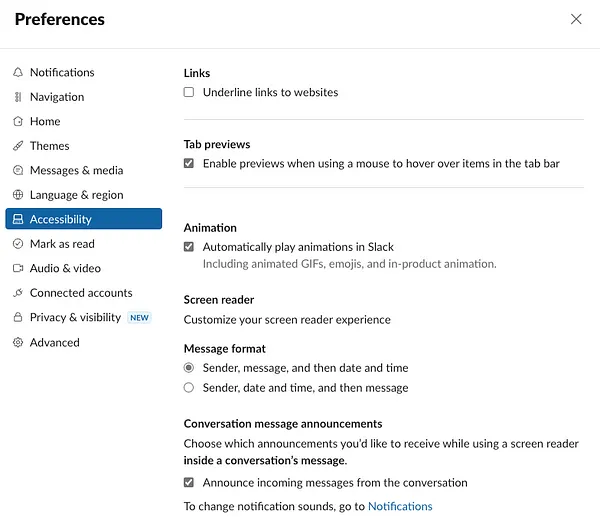
Task: Uncheck Automatically play animations in Slack
Action: tap(189, 247)
